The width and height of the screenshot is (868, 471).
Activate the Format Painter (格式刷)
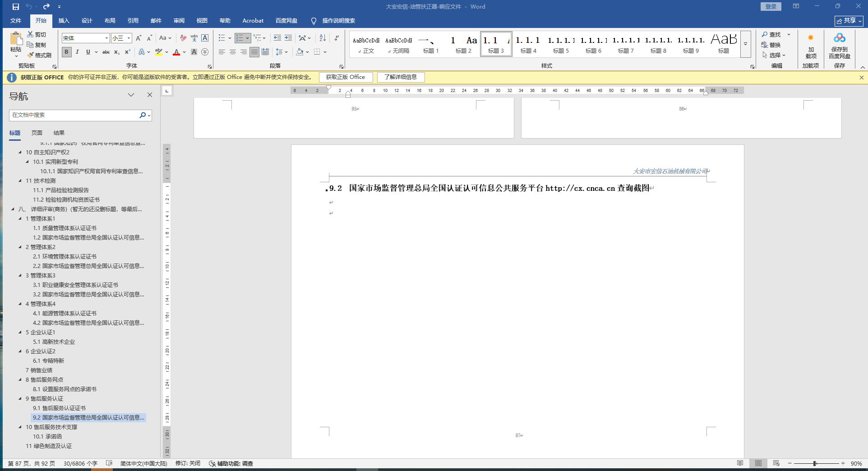click(39, 55)
